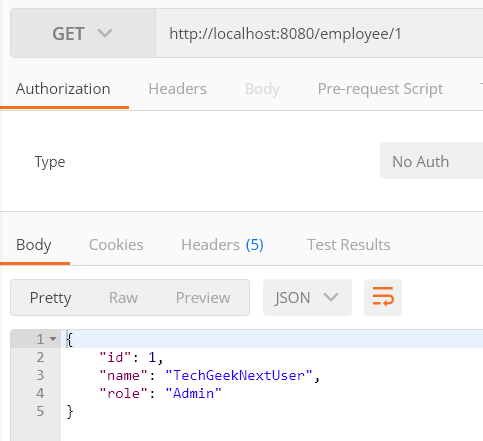Click the Admin role value in response
Viewport: 483px width, 441px height.
[193, 393]
